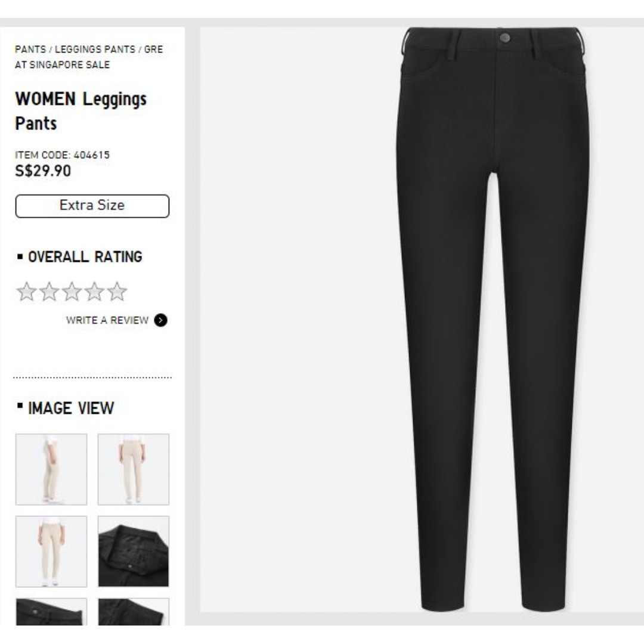
Task: Open the WRITE A REVIEW link
Action: point(107,320)
